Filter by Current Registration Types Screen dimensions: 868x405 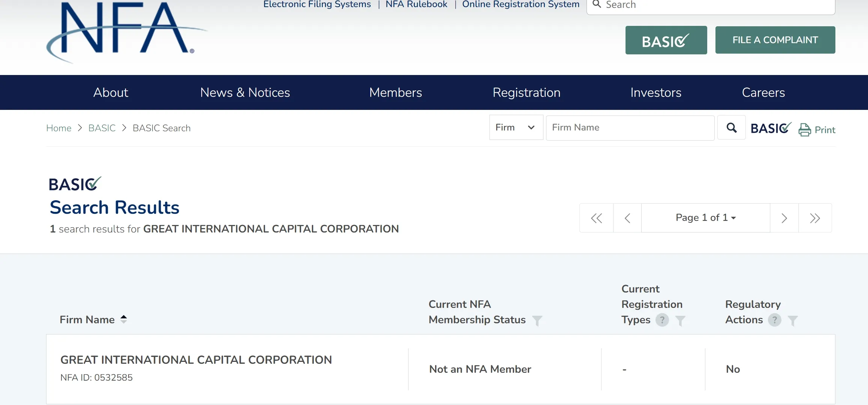(680, 321)
